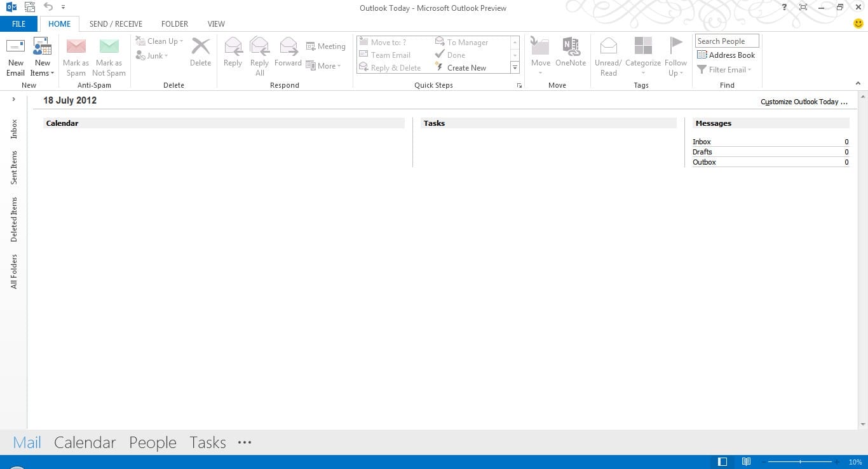The height and width of the screenshot is (469, 868).
Task: Open Clean Up dropdown
Action: (159, 41)
